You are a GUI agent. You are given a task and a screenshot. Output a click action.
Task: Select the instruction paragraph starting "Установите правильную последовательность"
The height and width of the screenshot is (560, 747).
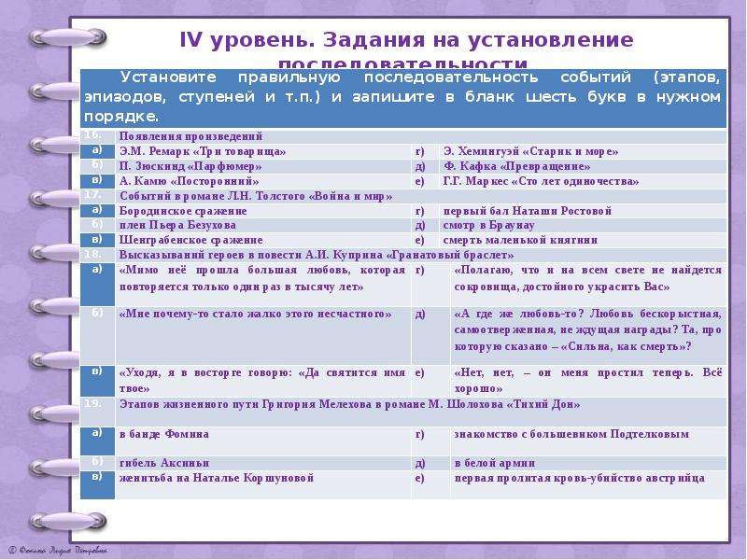click(402, 97)
